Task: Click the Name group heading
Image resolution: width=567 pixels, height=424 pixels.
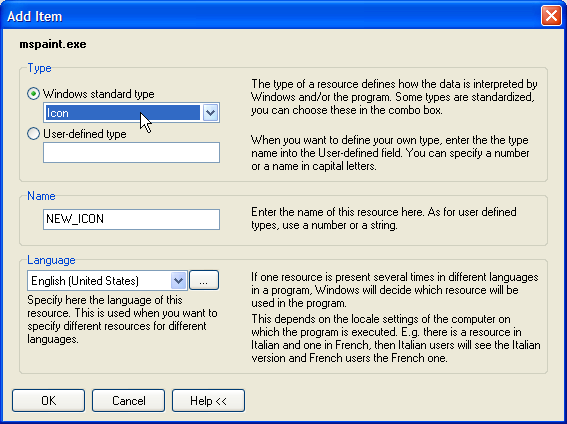Action: [41, 196]
